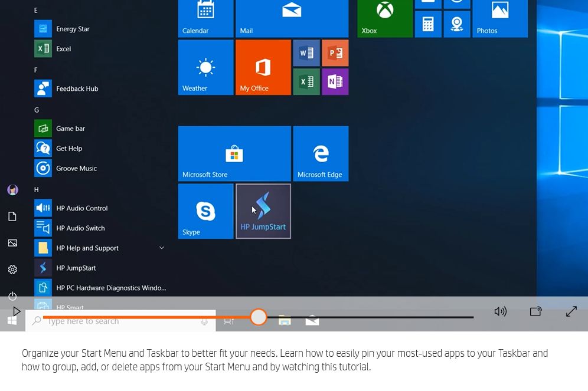Launch the PowerPoint small tile
588x391 pixels.
(x=335, y=53)
